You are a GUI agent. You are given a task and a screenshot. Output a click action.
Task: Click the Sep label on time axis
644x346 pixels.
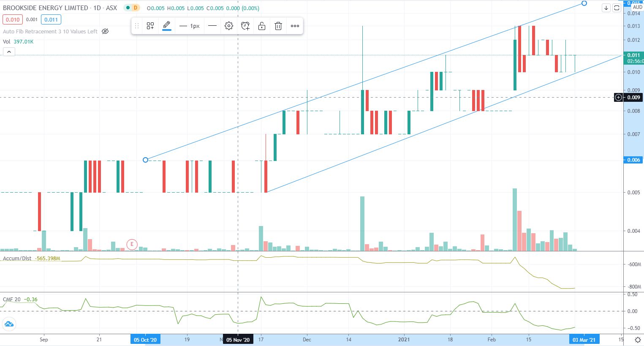(x=44, y=340)
